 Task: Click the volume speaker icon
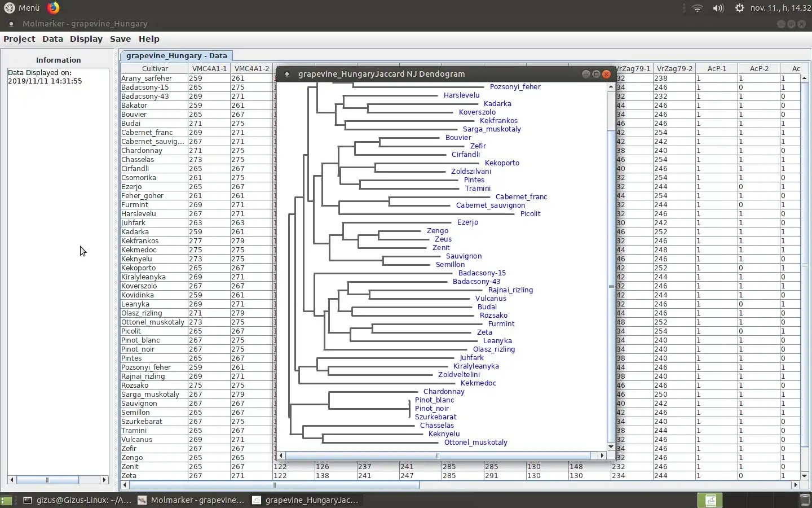point(718,8)
